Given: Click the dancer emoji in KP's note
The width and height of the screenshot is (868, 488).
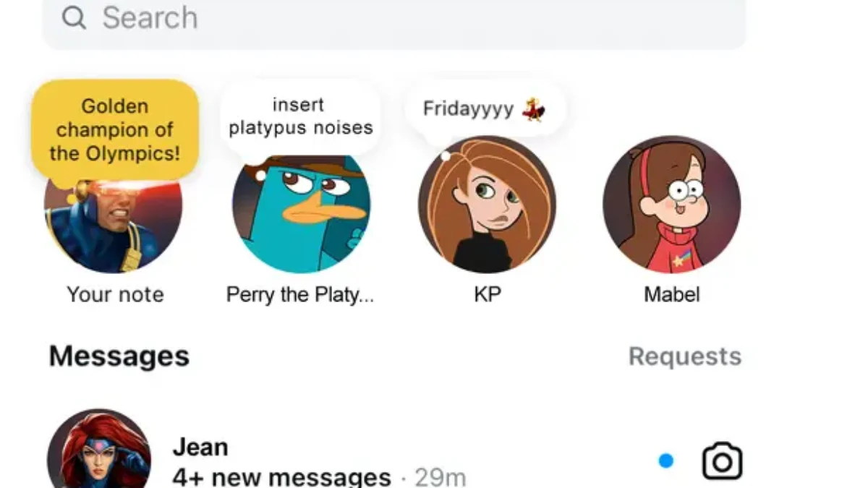Looking at the screenshot, I should [x=534, y=109].
